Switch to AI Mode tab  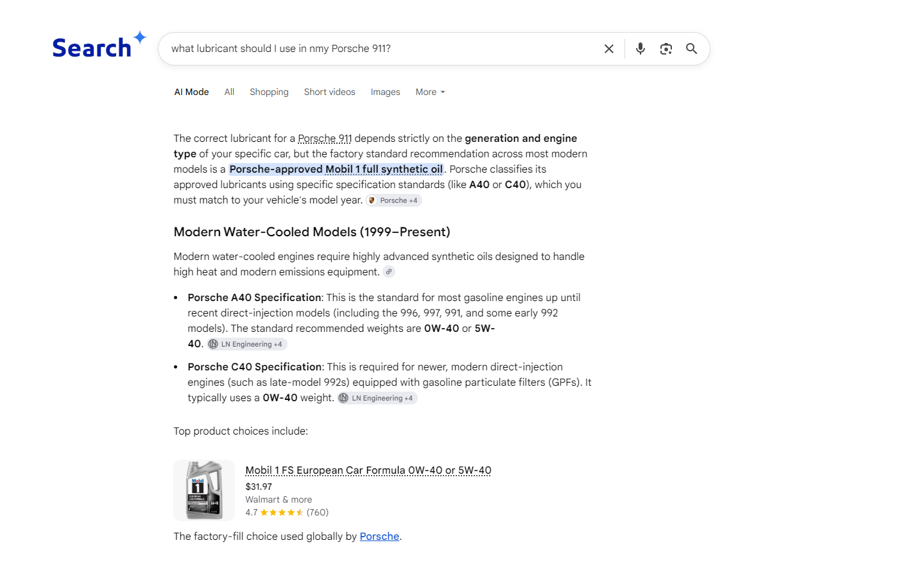click(x=191, y=92)
